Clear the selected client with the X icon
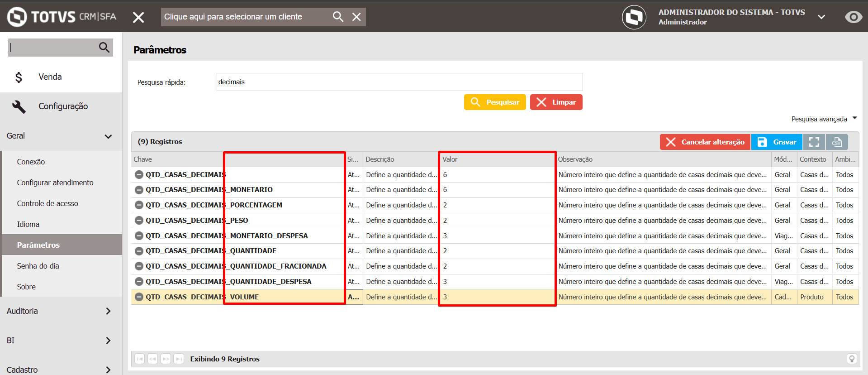Image resolution: width=868 pixels, height=375 pixels. pos(356,17)
